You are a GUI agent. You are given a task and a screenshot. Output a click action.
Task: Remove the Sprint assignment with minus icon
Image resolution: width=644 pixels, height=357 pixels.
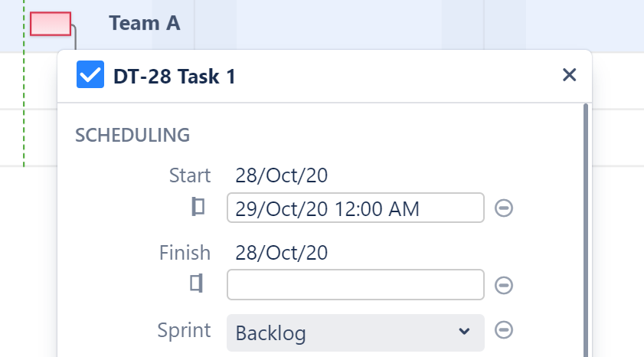[503, 330]
